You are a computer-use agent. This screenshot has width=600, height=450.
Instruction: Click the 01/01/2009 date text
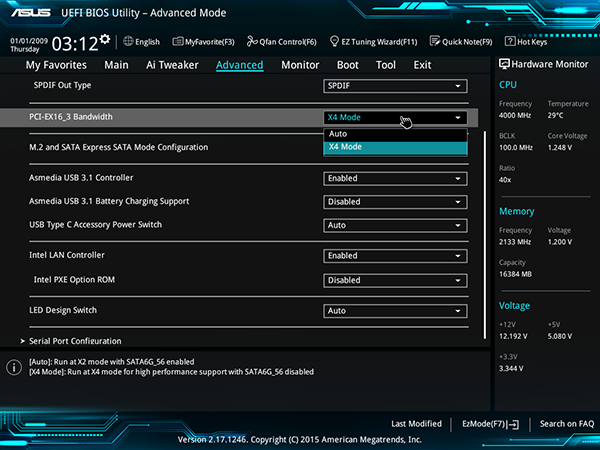click(x=29, y=41)
